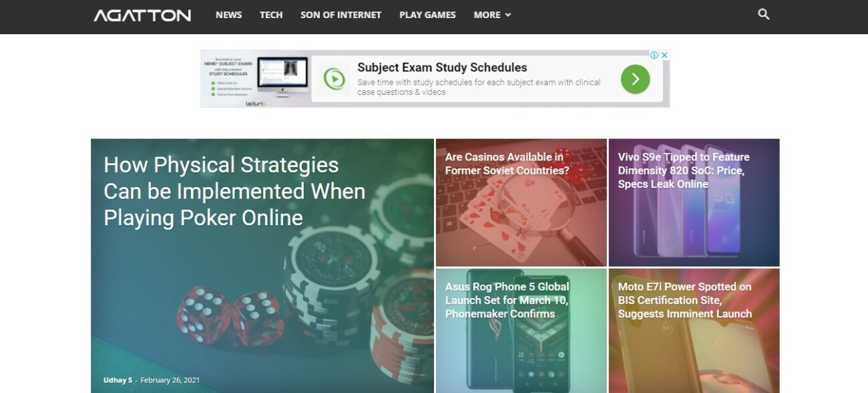Click Subject Exam Study Schedules ad headline
The width and height of the screenshot is (868, 393).
coord(442,68)
